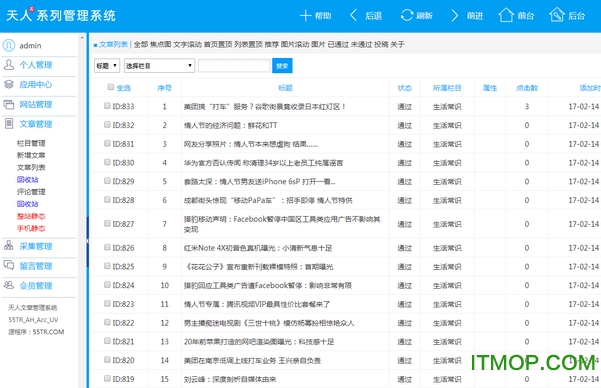Open 新增文章 in the sidebar submenu

pyautogui.click(x=31, y=155)
